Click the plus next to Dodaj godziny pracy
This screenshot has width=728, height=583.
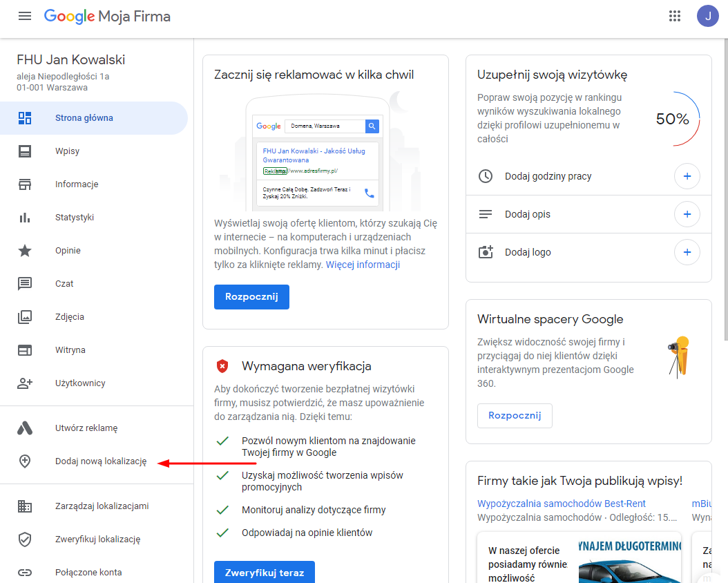pyautogui.click(x=687, y=176)
